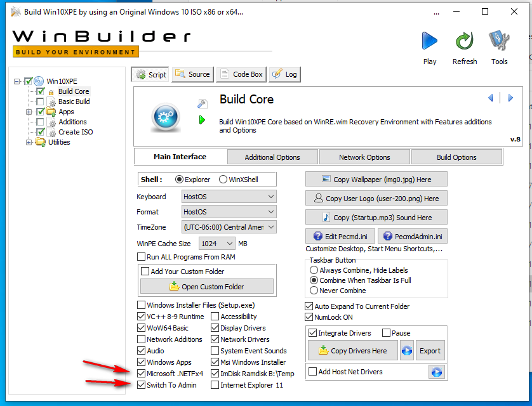Select Create ISO tree item
Viewport: 532px width, 406px height.
76,132
